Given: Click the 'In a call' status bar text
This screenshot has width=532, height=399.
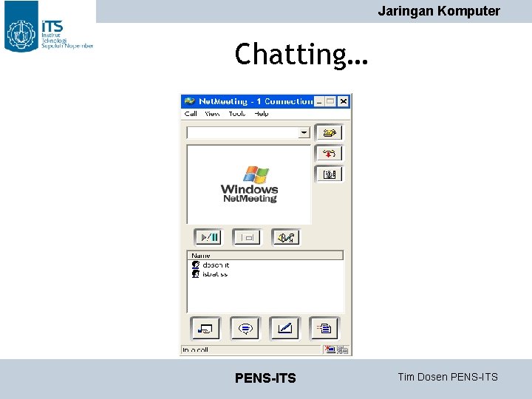Looking at the screenshot, I should pyautogui.click(x=195, y=349).
